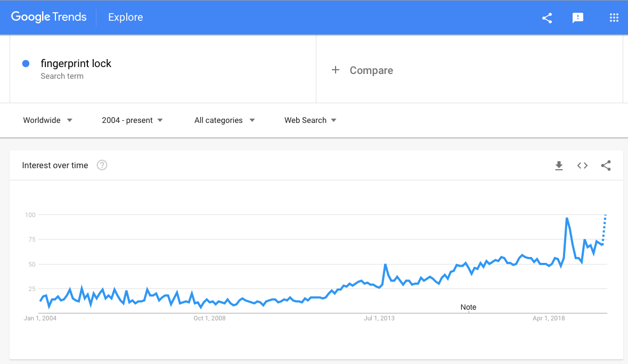Go to the Explore section
Image resolution: width=628 pixels, height=364 pixels.
click(x=125, y=17)
